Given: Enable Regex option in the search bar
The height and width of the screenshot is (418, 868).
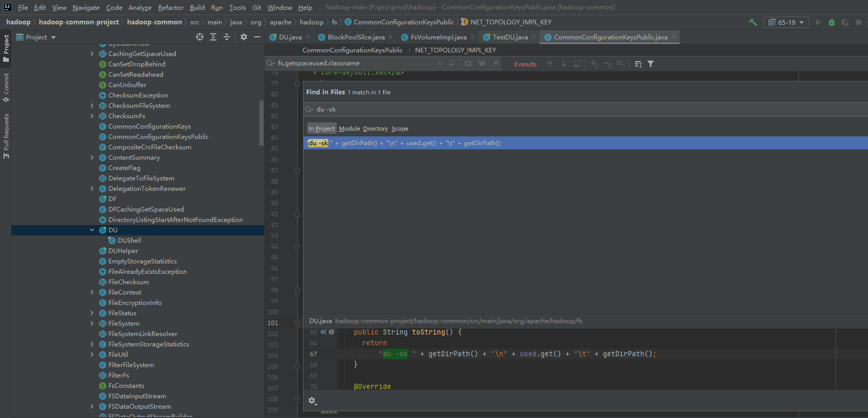Looking at the screenshot, I should click(495, 63).
